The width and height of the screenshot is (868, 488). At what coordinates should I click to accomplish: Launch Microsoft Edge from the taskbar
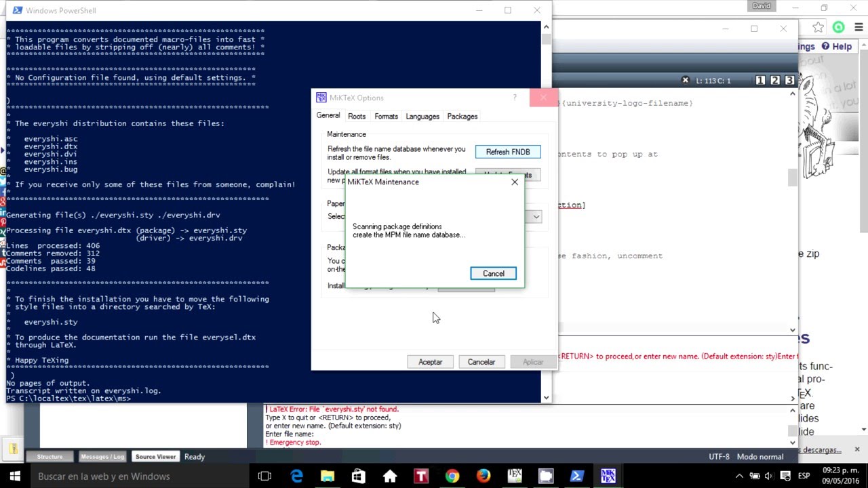coord(296,476)
